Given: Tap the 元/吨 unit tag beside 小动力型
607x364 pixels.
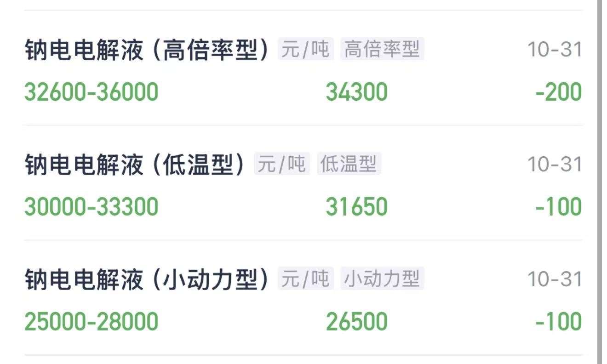Looking at the screenshot, I should tap(305, 279).
